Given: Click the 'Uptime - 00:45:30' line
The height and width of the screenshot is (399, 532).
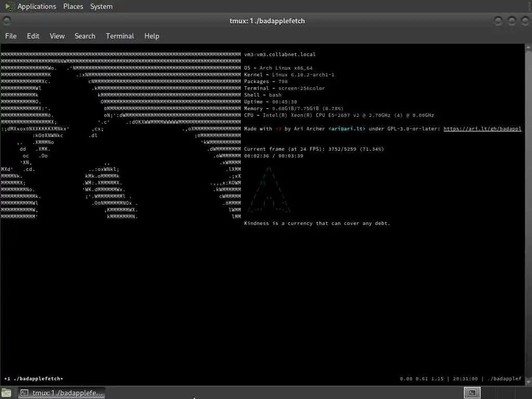Looking at the screenshot, I should point(270,102).
